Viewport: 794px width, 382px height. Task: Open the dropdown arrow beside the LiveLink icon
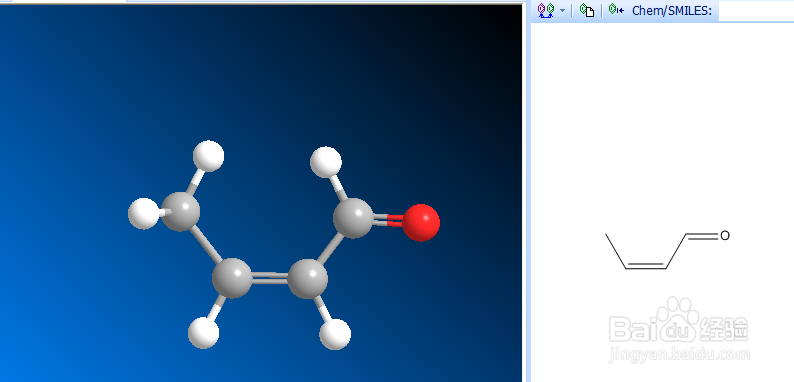562,11
